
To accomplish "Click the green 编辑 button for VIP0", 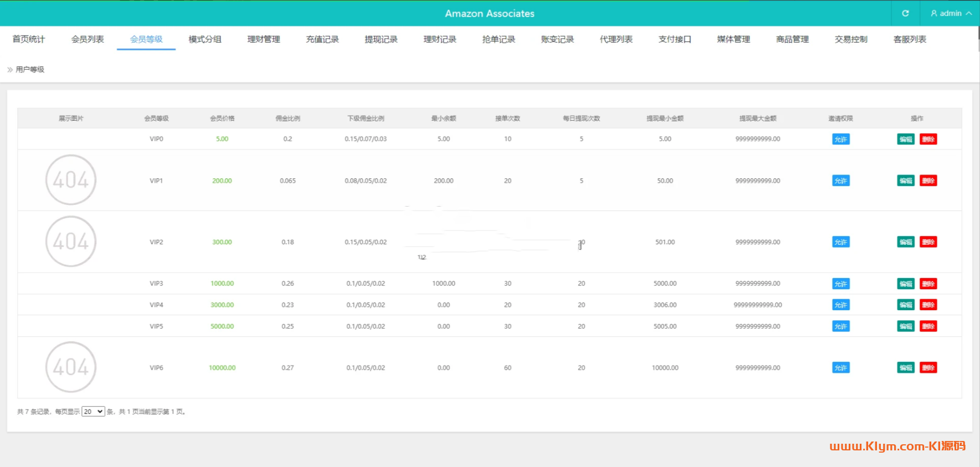I will click(x=906, y=140).
